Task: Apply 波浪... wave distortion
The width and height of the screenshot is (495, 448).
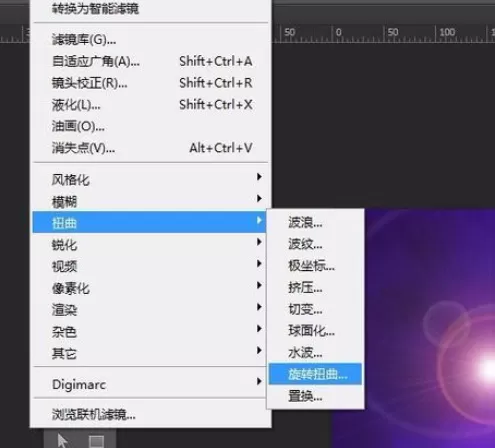Action: click(x=315, y=222)
